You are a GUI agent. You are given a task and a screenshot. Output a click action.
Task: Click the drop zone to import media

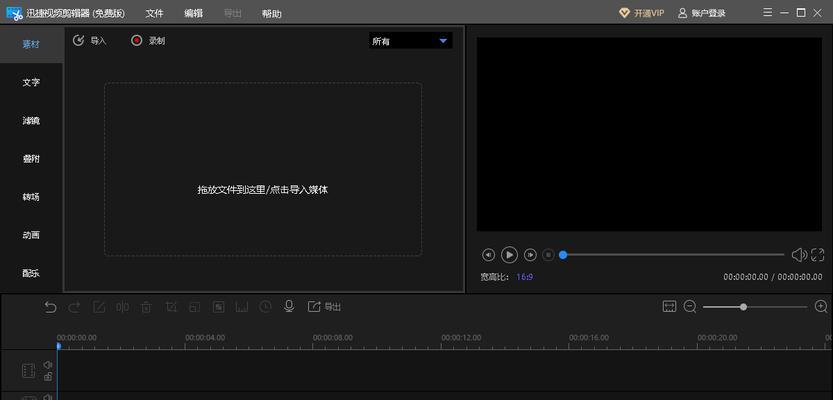point(263,169)
